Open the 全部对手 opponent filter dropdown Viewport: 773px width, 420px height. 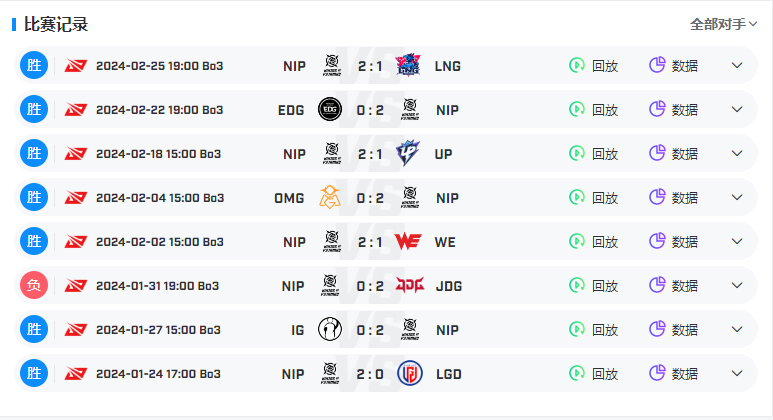[723, 24]
